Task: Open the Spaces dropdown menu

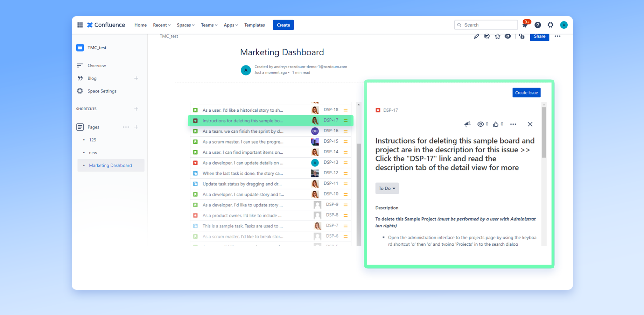Action: tap(185, 25)
